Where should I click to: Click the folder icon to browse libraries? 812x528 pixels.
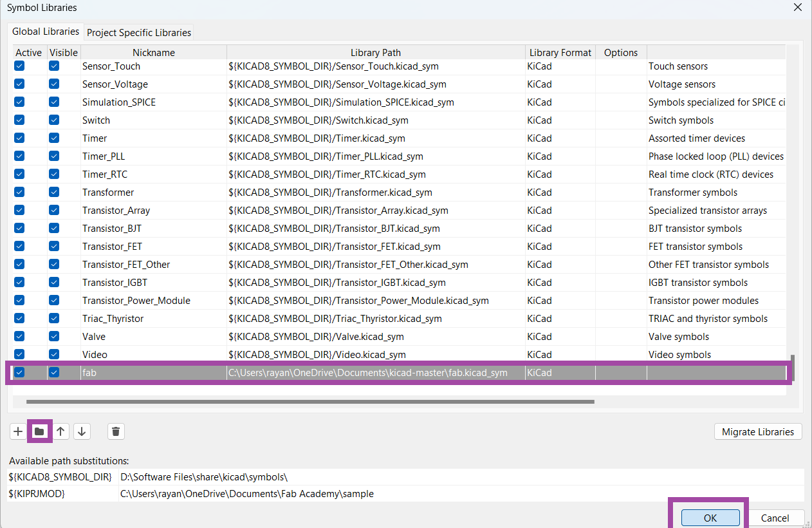pyautogui.click(x=39, y=431)
